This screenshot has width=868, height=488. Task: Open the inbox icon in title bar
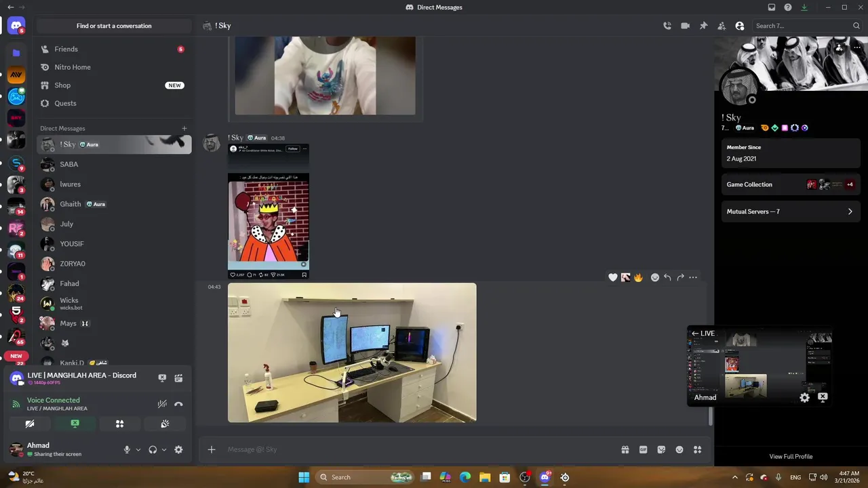(772, 7)
